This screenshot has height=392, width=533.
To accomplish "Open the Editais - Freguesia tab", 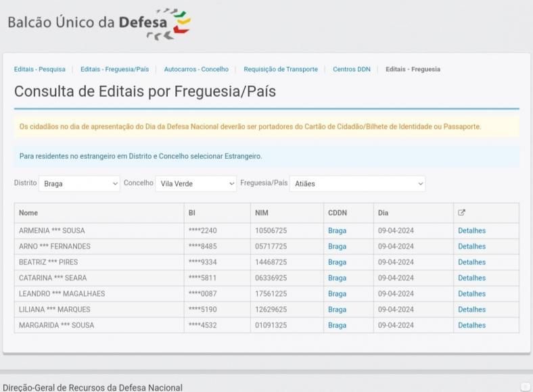I will [x=413, y=69].
